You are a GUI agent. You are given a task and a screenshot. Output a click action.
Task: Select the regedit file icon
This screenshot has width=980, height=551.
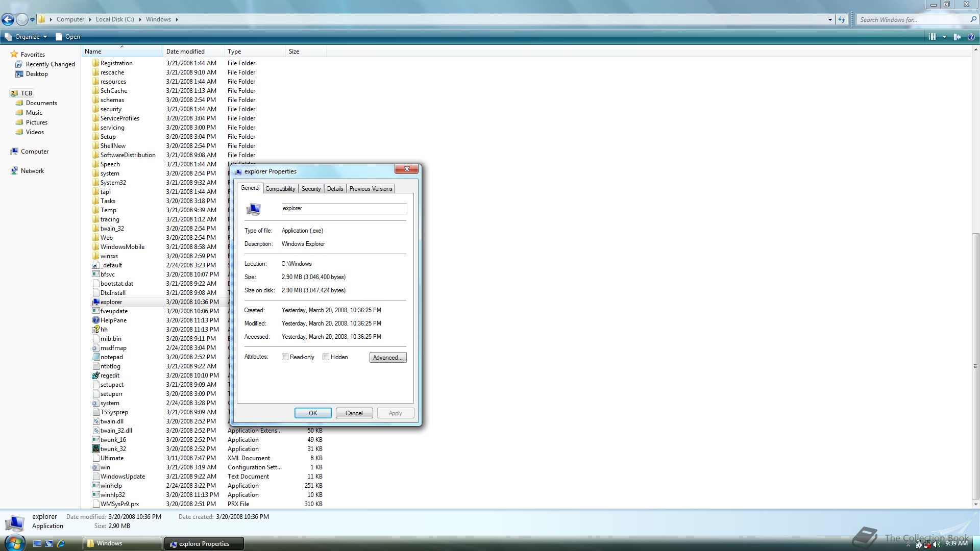pyautogui.click(x=95, y=375)
